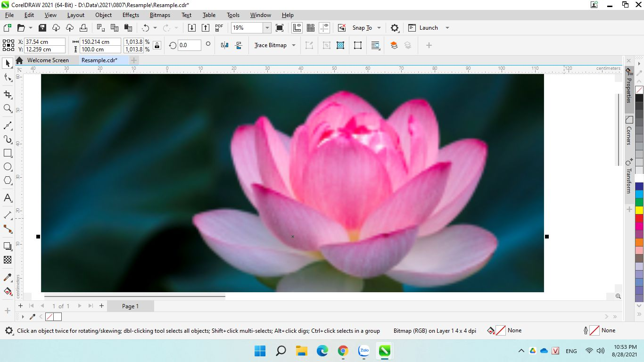Select the Polygon tool

pos(8,181)
